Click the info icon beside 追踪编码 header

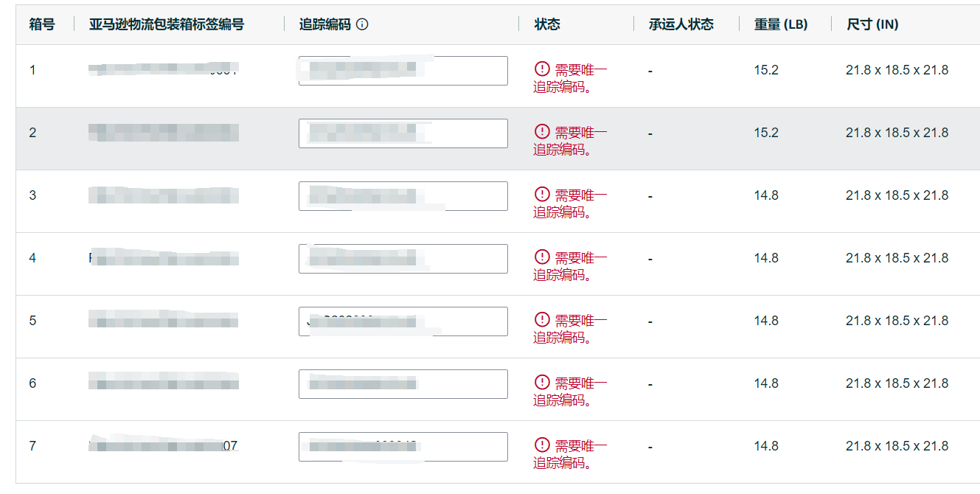pyautogui.click(x=362, y=24)
